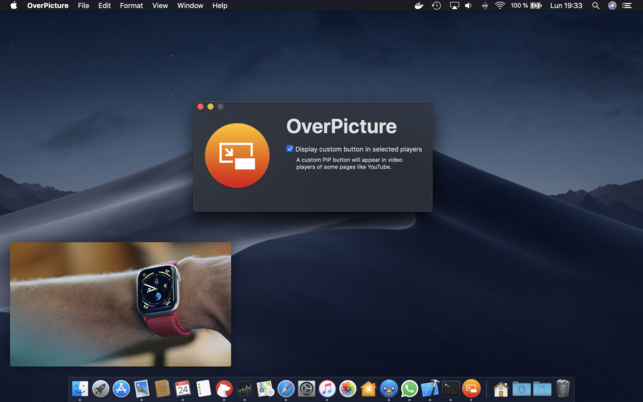This screenshot has width=643, height=402.
Task: Click the clock showing Lun 19:33
Action: pyautogui.click(x=566, y=6)
